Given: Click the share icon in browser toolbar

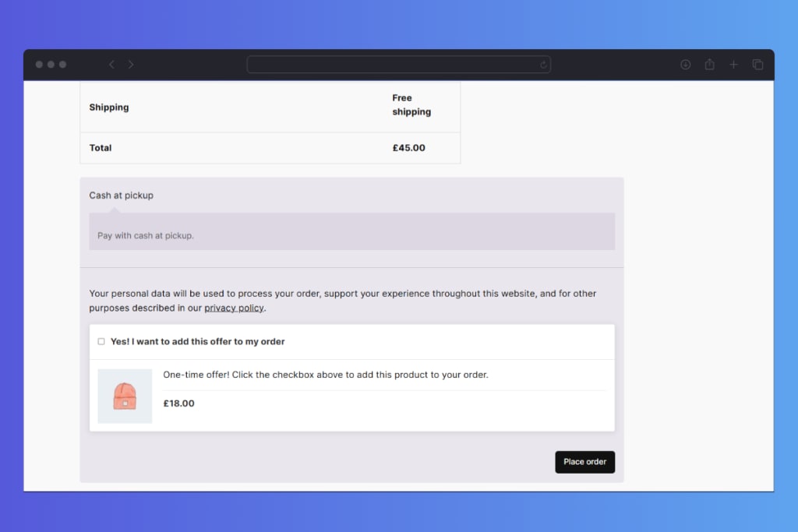Looking at the screenshot, I should point(709,64).
